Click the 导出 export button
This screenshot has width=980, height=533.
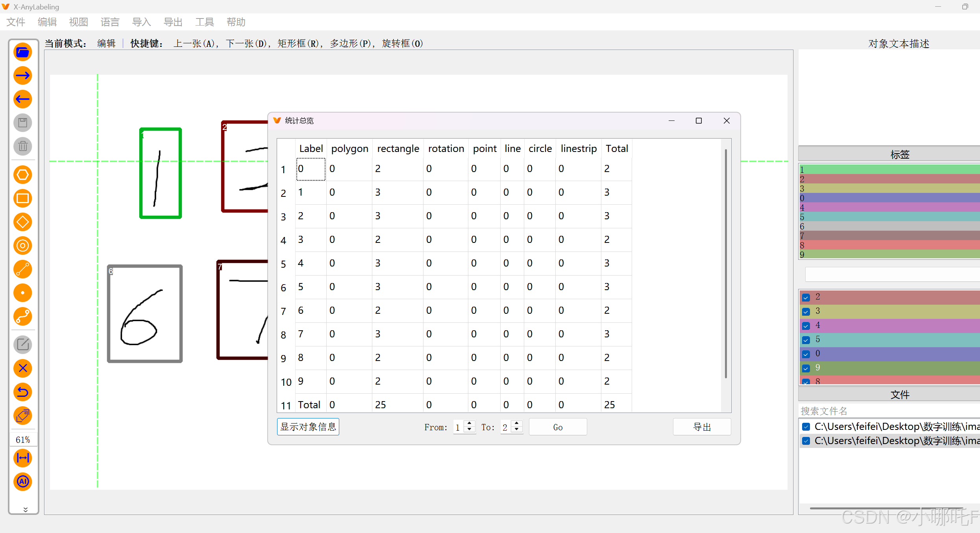tap(702, 427)
